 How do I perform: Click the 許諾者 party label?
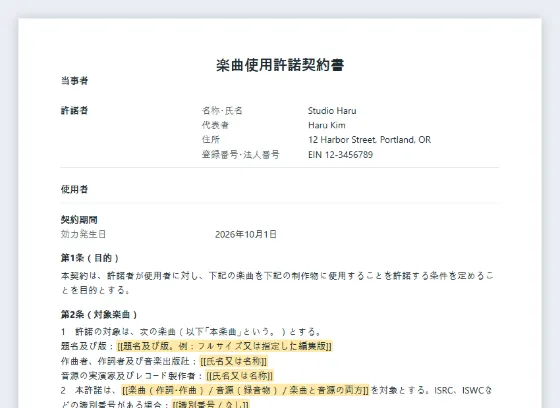click(x=74, y=110)
